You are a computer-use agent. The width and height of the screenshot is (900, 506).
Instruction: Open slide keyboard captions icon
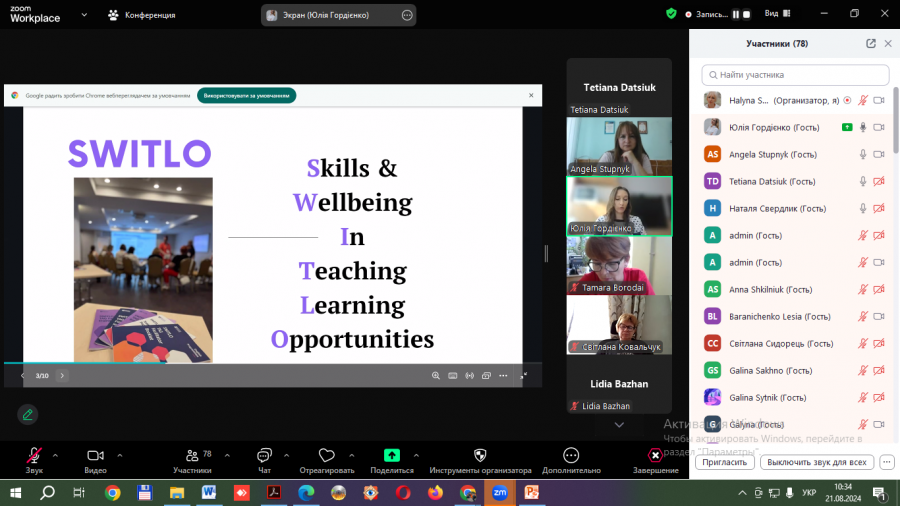[453, 375]
